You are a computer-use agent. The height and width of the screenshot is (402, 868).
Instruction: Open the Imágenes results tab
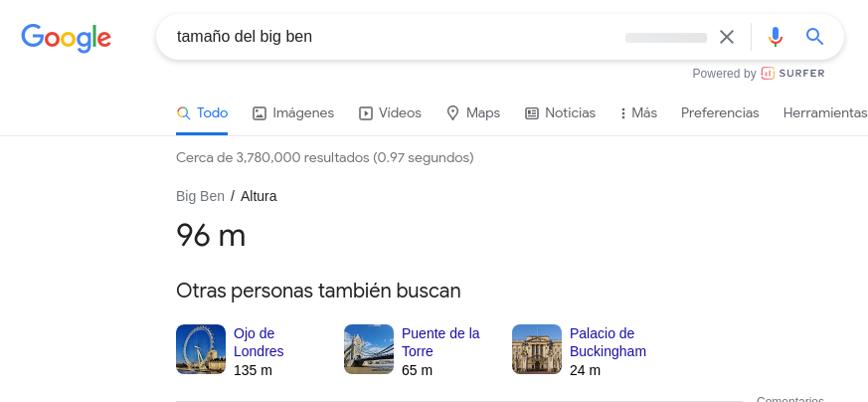293,113
